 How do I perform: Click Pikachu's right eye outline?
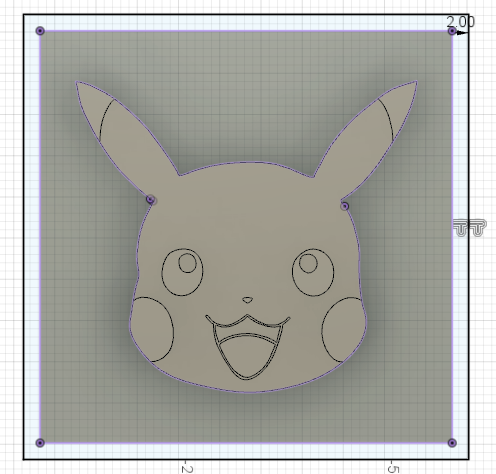tap(313, 272)
